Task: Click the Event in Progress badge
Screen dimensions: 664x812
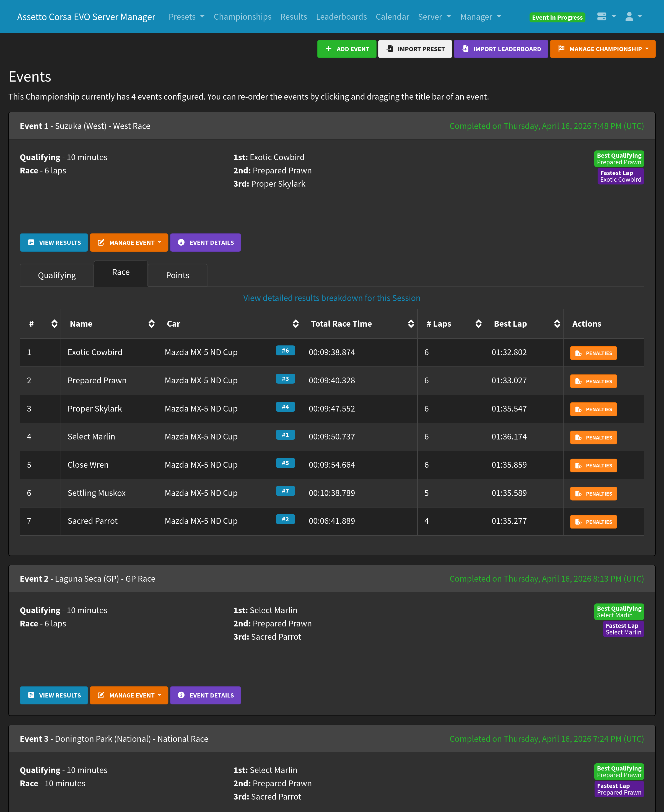Action: point(557,17)
